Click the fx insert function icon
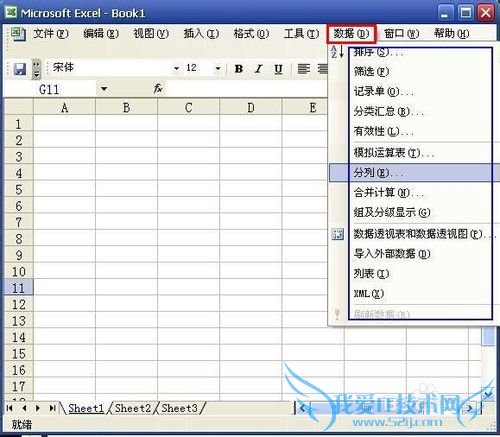500x437 pixels. [158, 89]
